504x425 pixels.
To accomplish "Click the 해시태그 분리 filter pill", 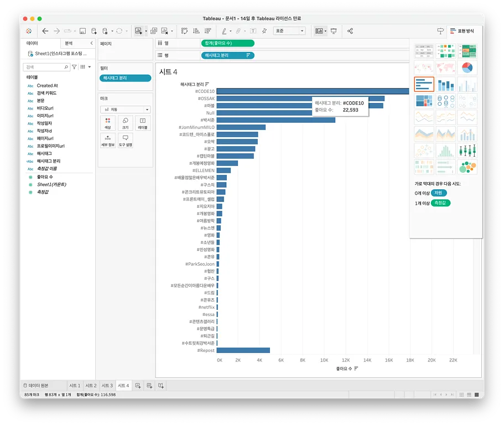I will pos(125,78).
